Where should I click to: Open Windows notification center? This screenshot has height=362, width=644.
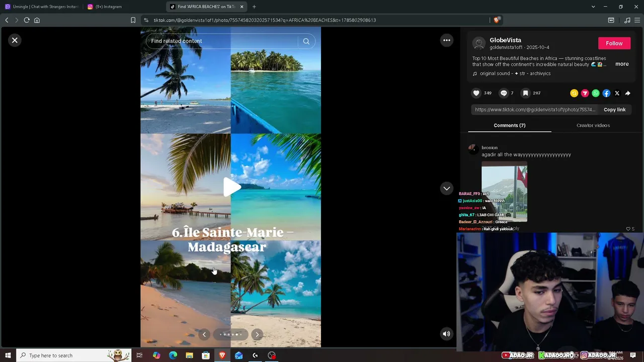click(633, 355)
